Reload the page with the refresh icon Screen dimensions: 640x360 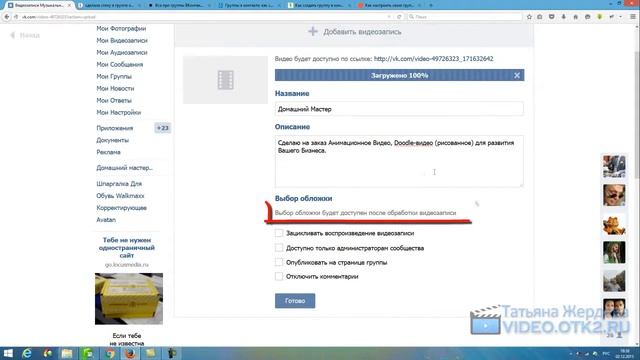tap(399, 17)
